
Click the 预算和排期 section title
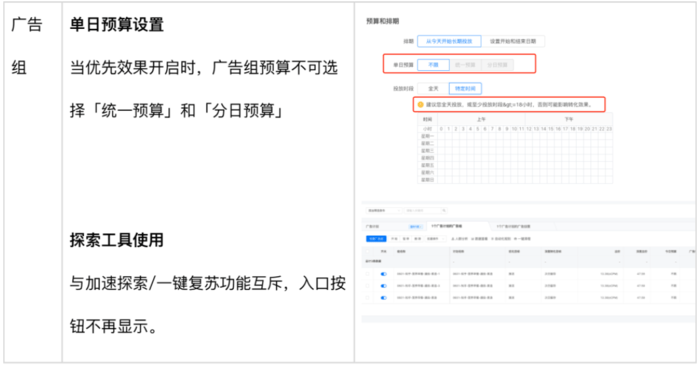click(x=383, y=21)
